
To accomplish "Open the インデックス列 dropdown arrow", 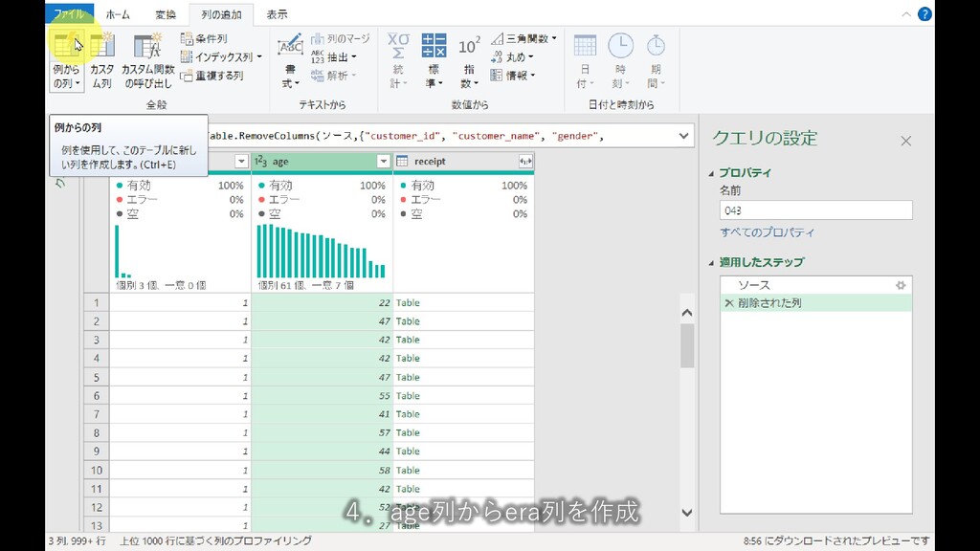I will coord(259,57).
